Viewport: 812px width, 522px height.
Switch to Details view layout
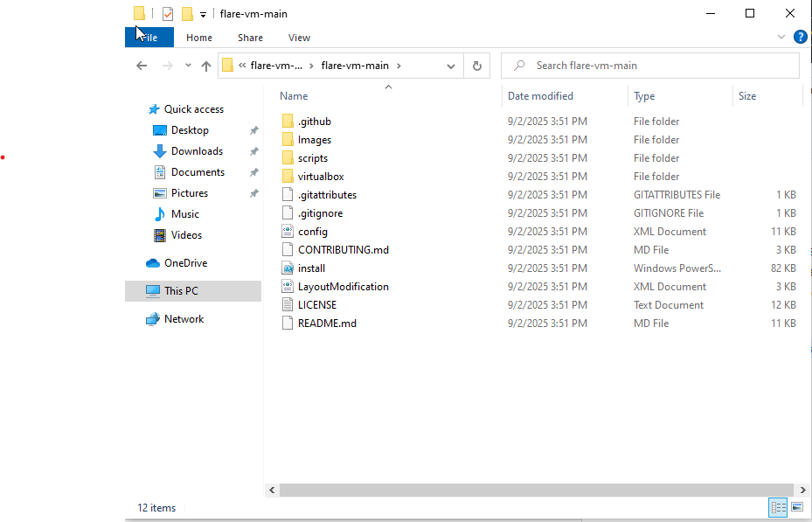pos(778,507)
